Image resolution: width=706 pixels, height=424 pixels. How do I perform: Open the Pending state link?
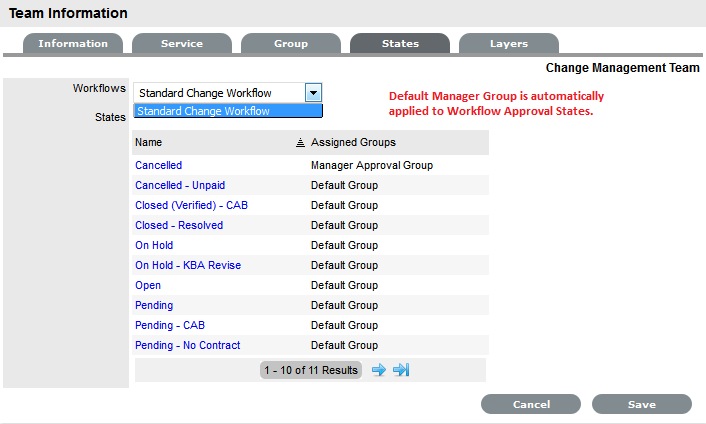pos(154,305)
